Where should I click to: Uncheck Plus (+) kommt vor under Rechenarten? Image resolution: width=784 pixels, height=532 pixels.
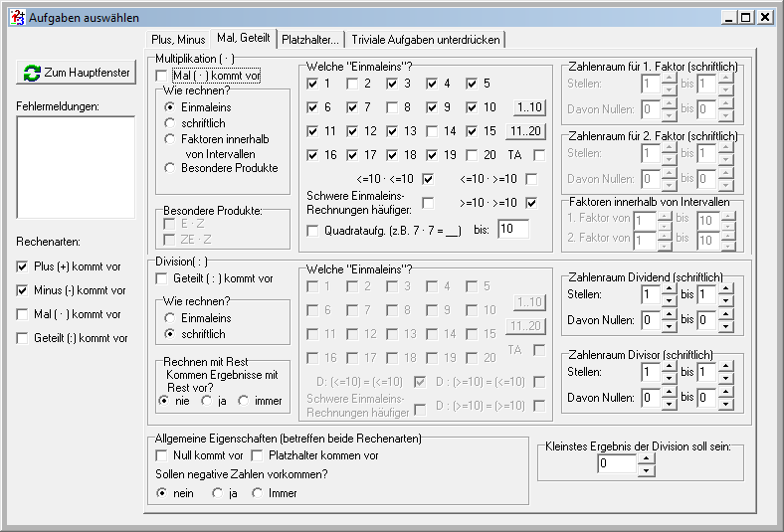pyautogui.click(x=23, y=266)
